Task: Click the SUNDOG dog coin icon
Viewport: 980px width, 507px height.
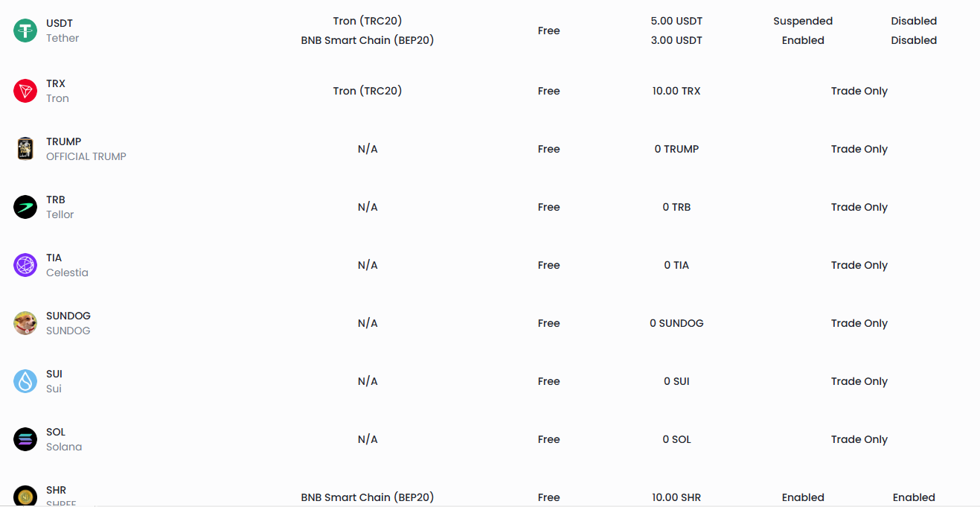Action: 25,323
